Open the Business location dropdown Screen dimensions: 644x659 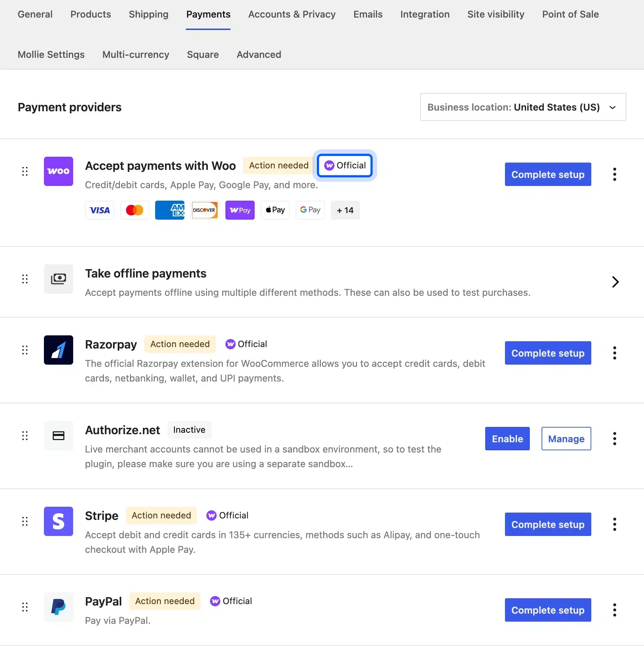click(x=523, y=107)
